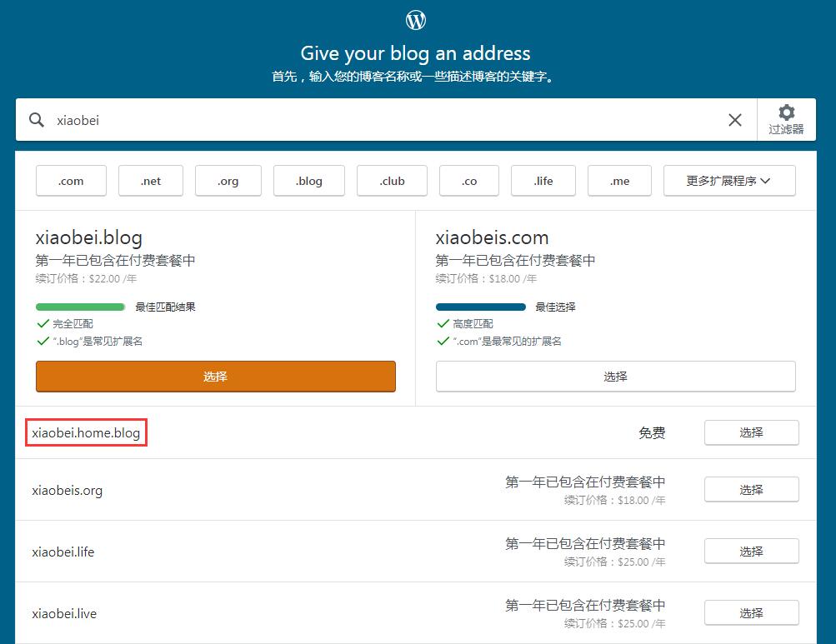The image size is (836, 644).
Task: Click xiaobei.life renewal price $25.00
Action: (x=615, y=562)
